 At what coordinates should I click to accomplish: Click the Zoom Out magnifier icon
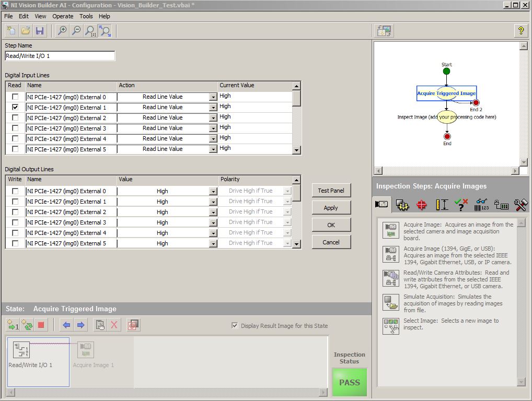pos(76,31)
